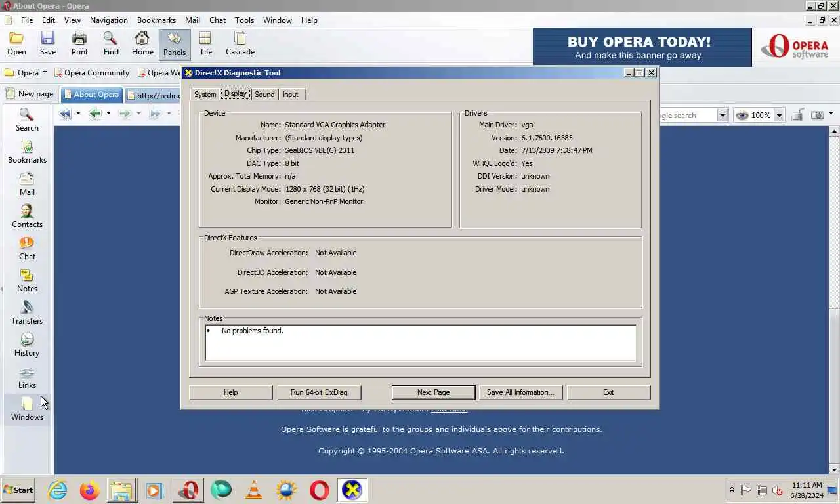Click Save All Information button

click(x=520, y=392)
